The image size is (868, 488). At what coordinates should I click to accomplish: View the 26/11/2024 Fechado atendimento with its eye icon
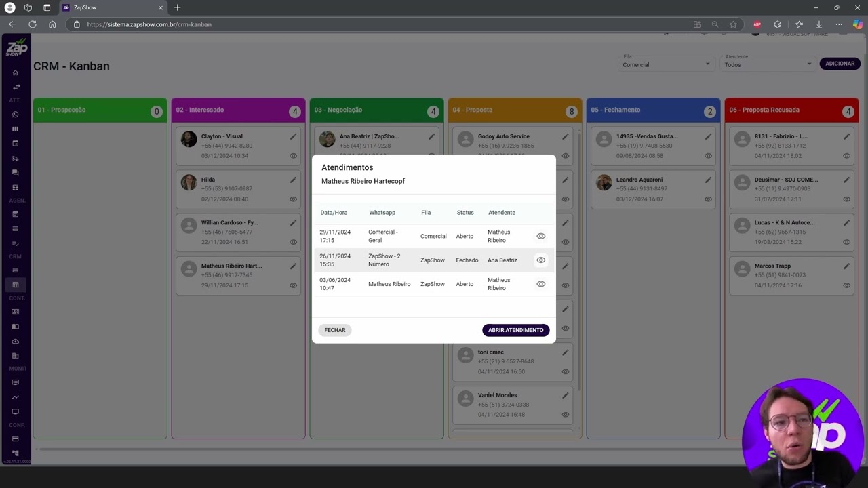[540, 260]
